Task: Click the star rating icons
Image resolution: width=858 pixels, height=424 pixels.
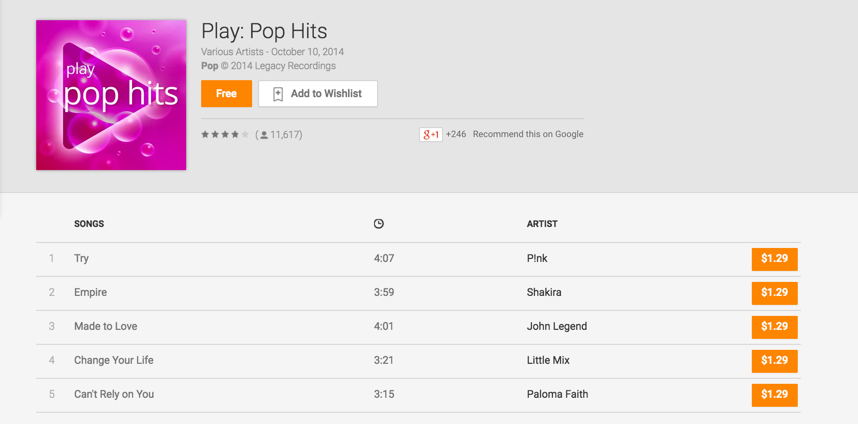Action: tap(225, 134)
